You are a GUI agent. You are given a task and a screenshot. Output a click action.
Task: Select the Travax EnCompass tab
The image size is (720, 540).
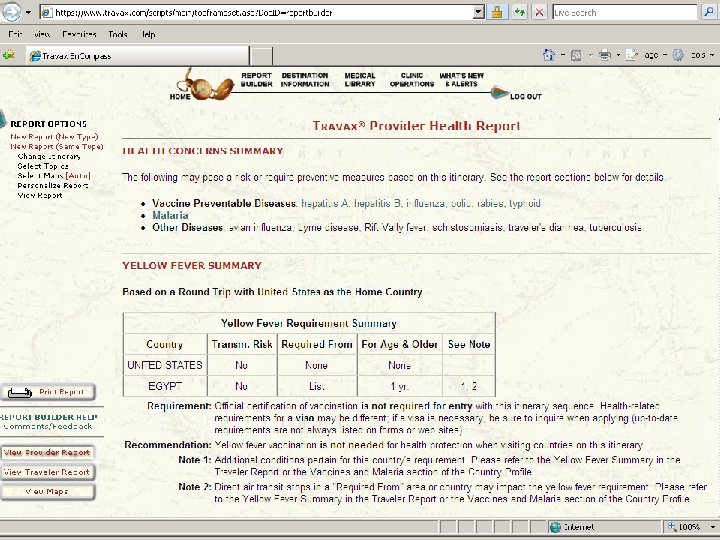click(x=138, y=56)
